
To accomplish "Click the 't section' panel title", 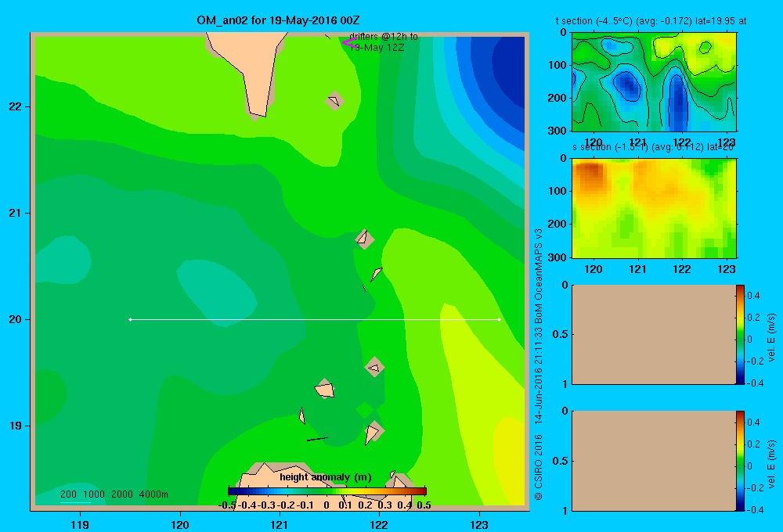I will (651, 21).
